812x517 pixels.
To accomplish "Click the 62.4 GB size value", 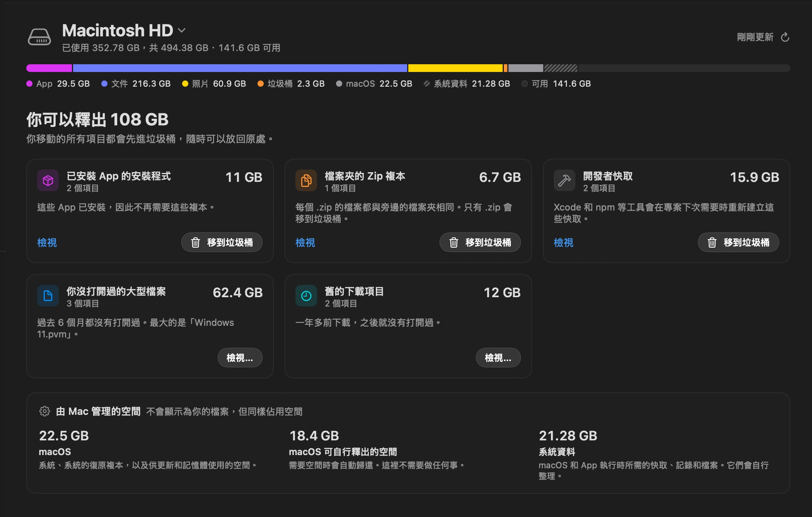I will [238, 293].
